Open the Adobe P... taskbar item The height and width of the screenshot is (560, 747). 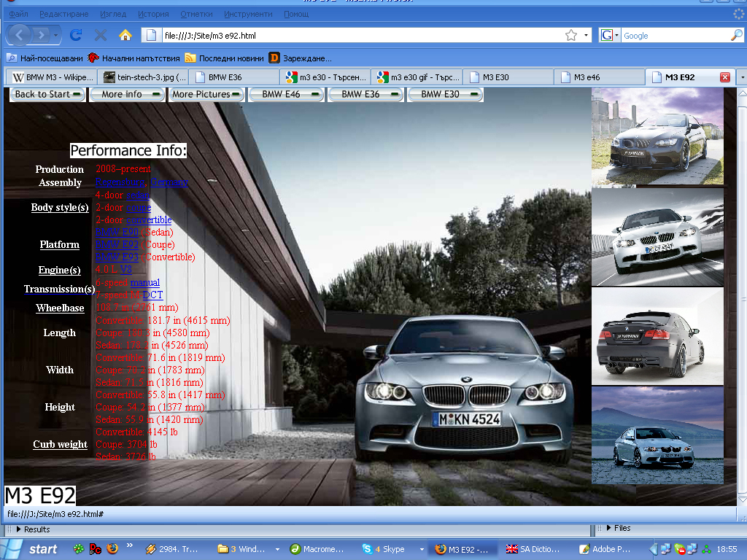[x=606, y=549]
